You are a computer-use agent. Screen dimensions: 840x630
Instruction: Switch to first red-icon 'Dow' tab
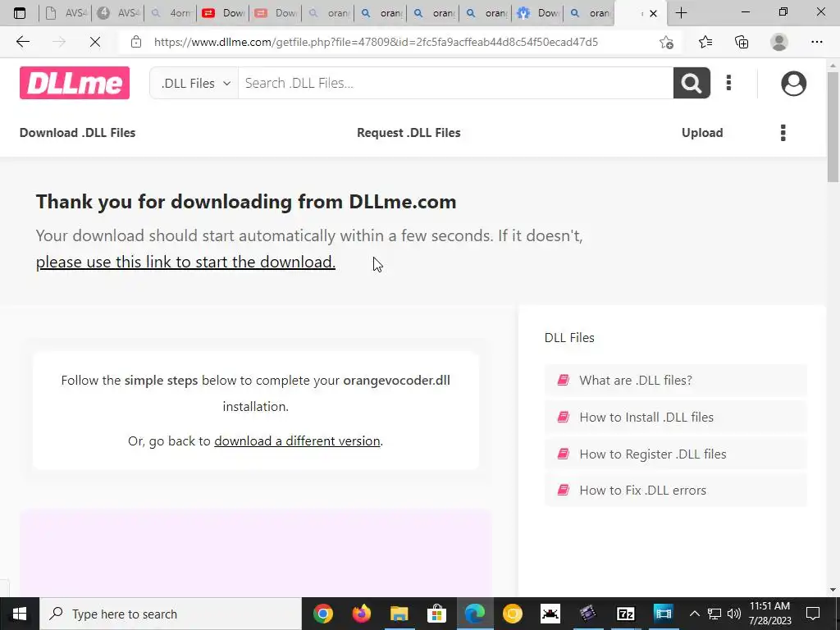[223, 13]
